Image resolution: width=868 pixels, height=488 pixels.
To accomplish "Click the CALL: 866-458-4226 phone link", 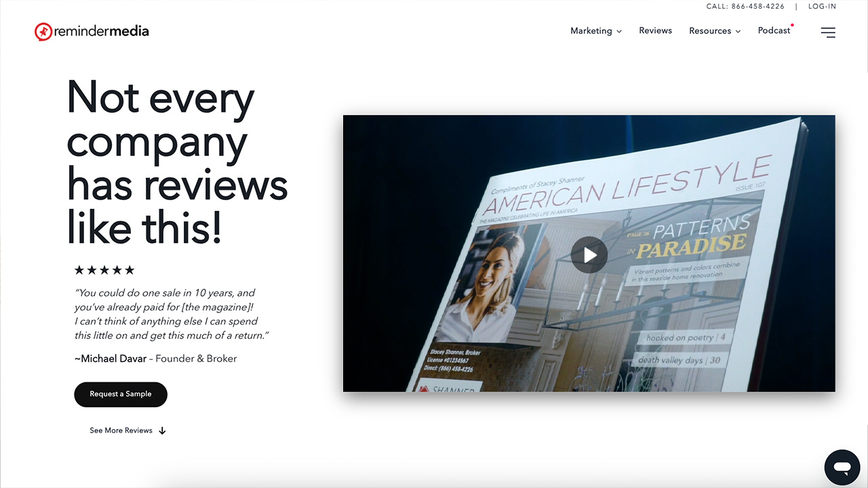I will coord(745,6).
